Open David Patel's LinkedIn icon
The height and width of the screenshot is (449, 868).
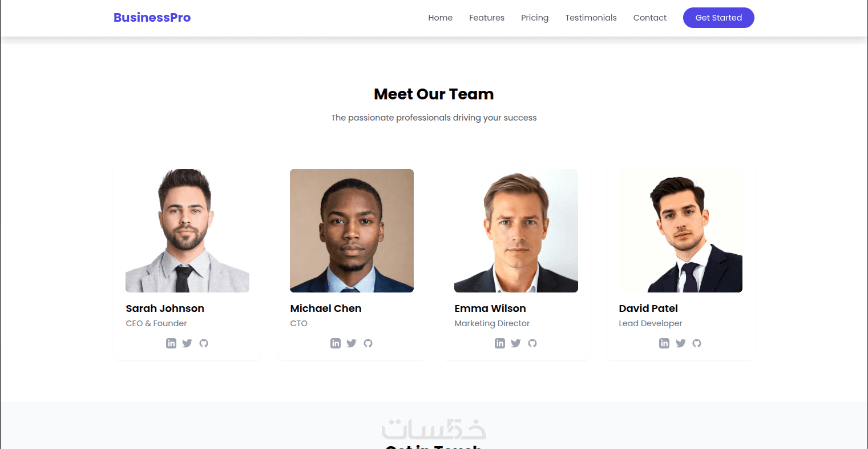click(664, 343)
